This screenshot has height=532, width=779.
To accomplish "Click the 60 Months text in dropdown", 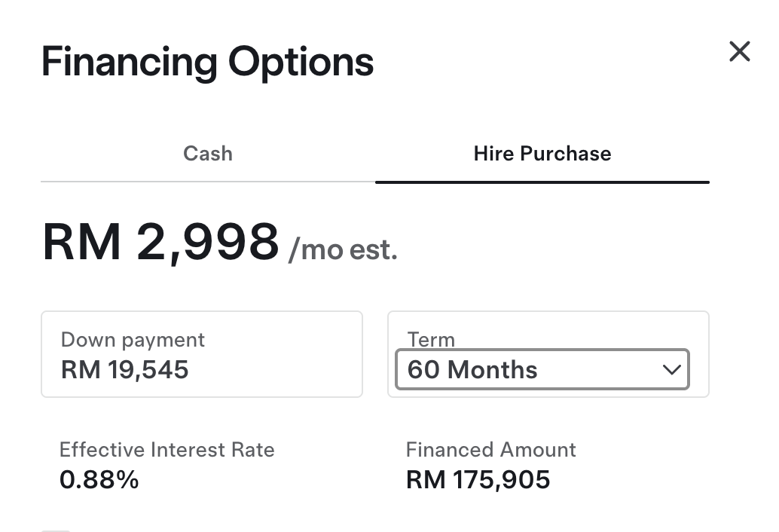I will pyautogui.click(x=472, y=370).
